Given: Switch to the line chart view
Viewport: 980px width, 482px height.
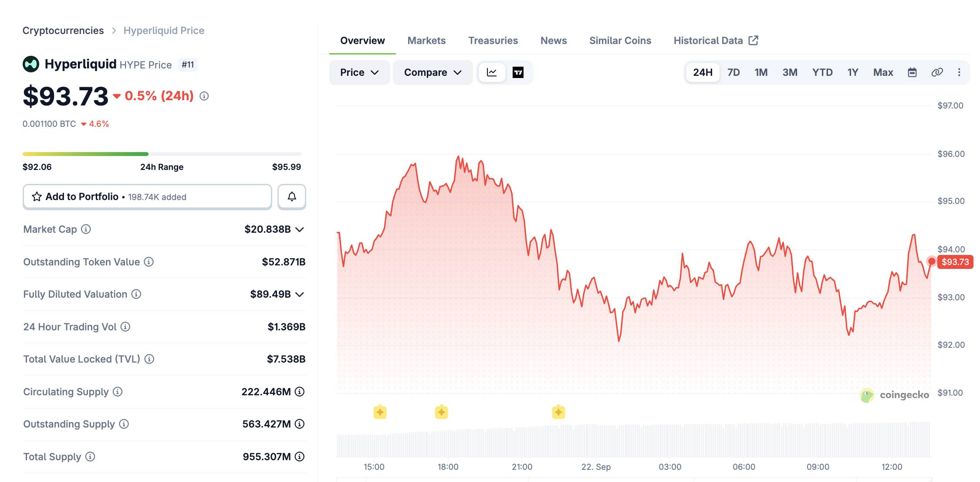Looking at the screenshot, I should pos(492,72).
